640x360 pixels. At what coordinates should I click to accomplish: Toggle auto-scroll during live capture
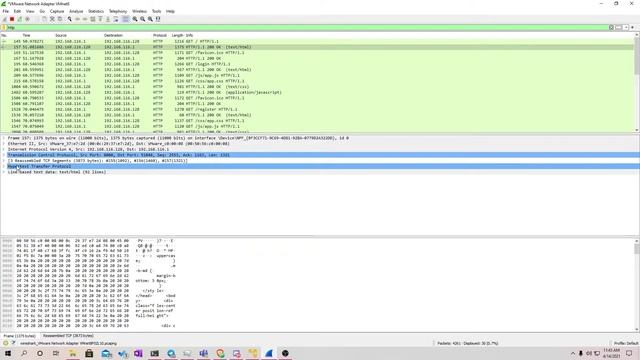click(x=116, y=19)
